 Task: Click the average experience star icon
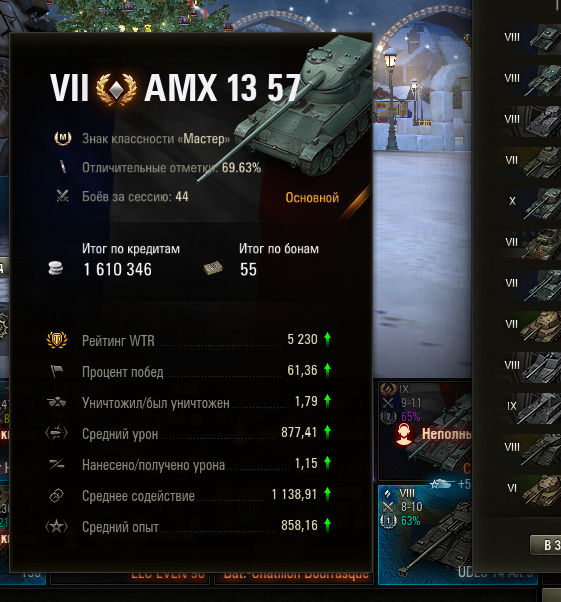(57, 526)
